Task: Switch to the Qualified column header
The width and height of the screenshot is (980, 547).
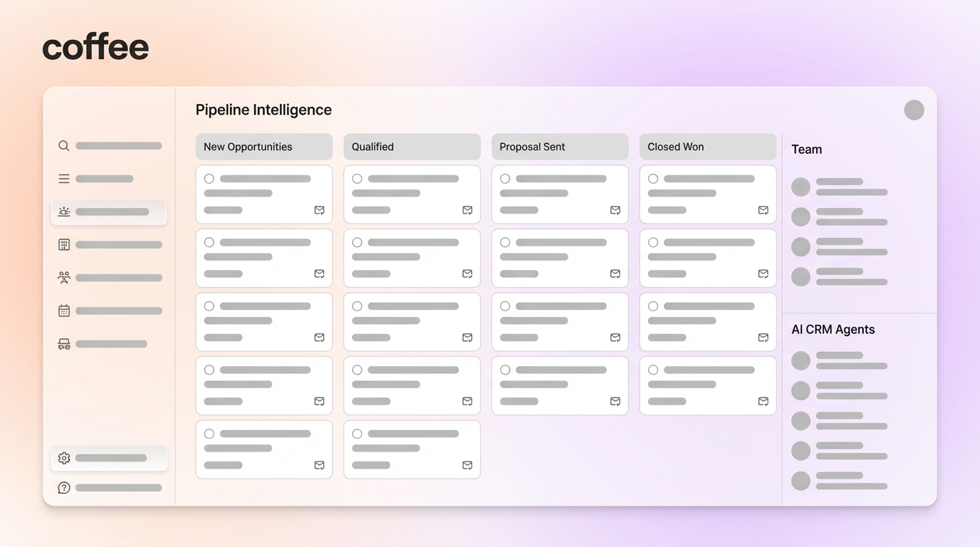Action: click(412, 147)
